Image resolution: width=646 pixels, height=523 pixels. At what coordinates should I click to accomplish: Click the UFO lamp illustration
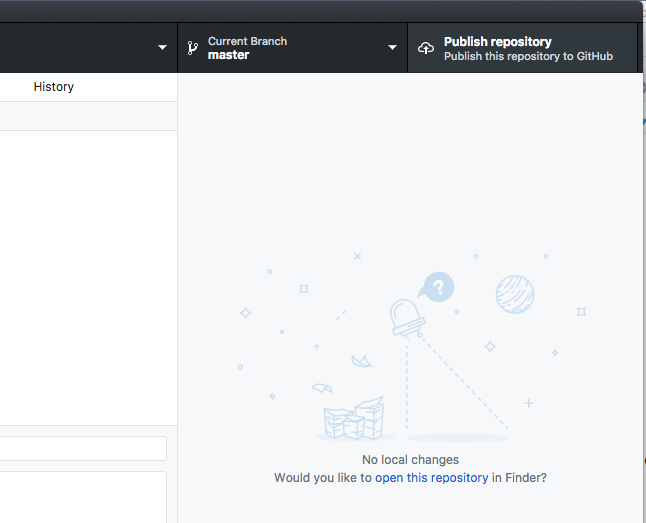(407, 317)
